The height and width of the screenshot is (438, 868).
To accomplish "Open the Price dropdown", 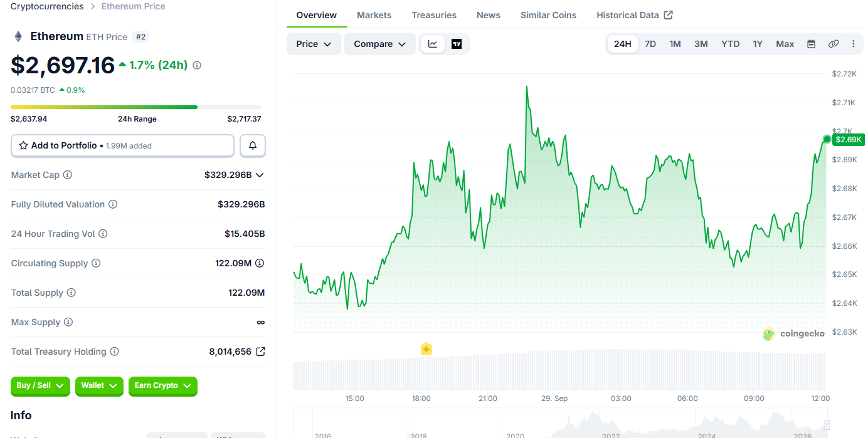I will click(x=314, y=44).
